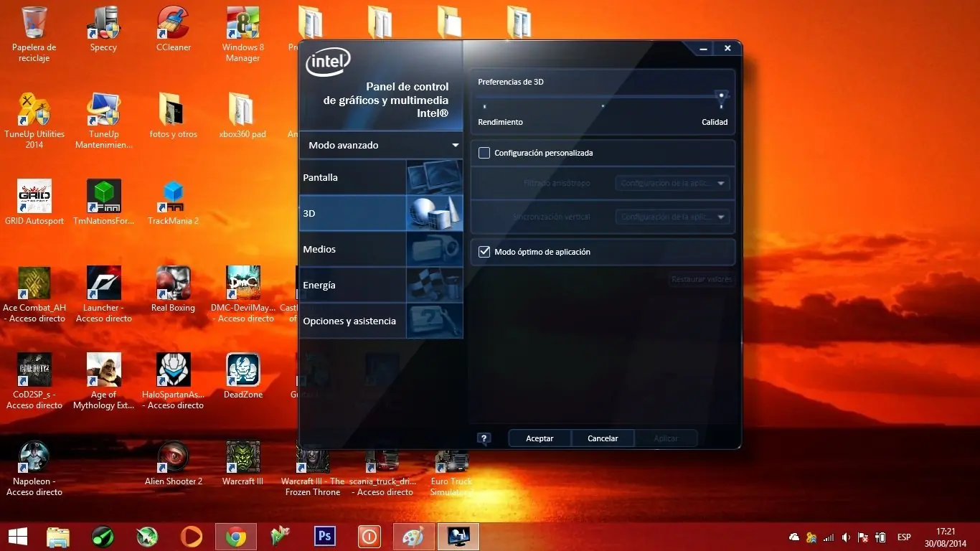Click the Aceptar button
The height and width of the screenshot is (551, 980).
tap(540, 438)
